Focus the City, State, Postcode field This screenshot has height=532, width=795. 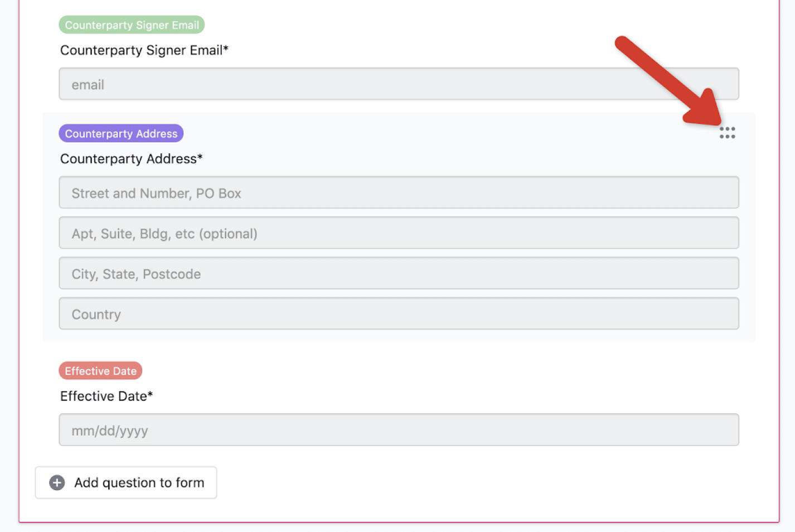[399, 273]
